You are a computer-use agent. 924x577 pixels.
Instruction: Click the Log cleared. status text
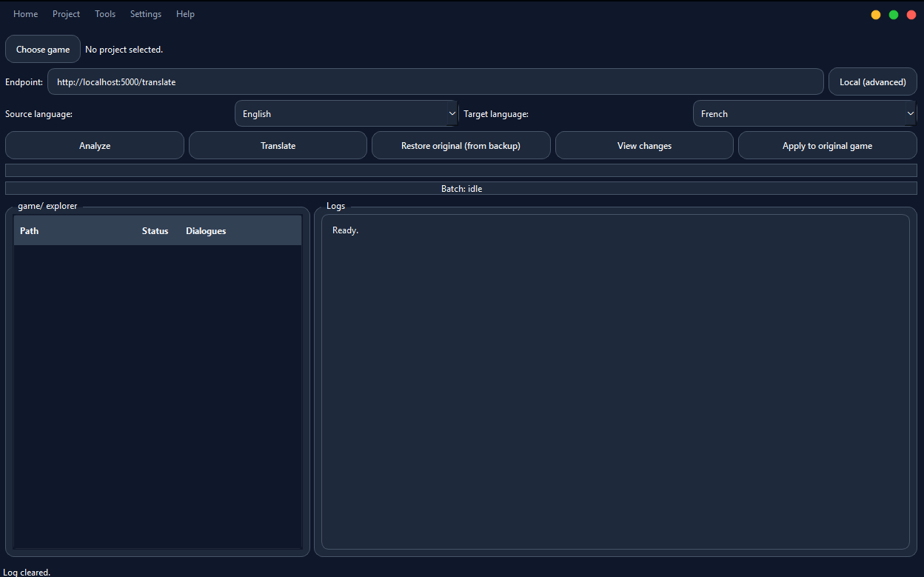27,572
